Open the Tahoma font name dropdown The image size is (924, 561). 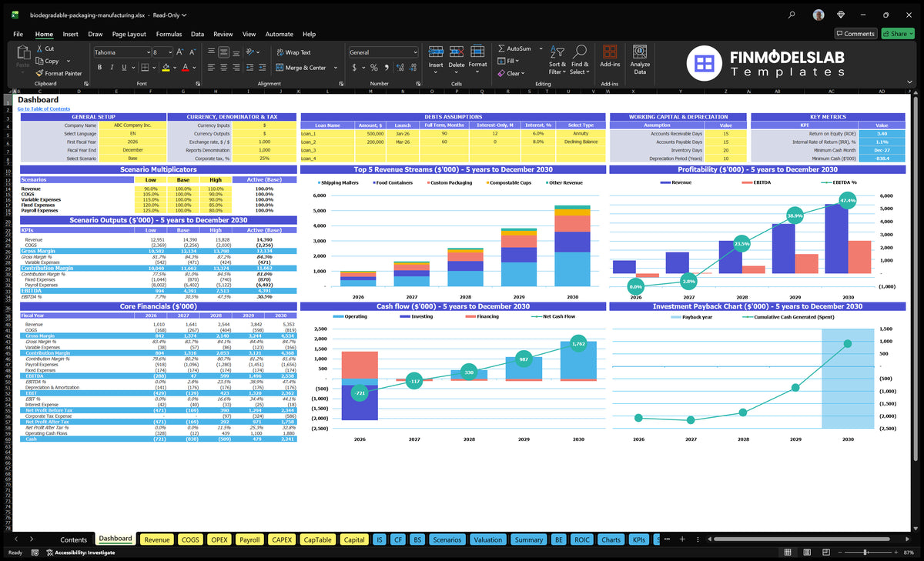[147, 52]
